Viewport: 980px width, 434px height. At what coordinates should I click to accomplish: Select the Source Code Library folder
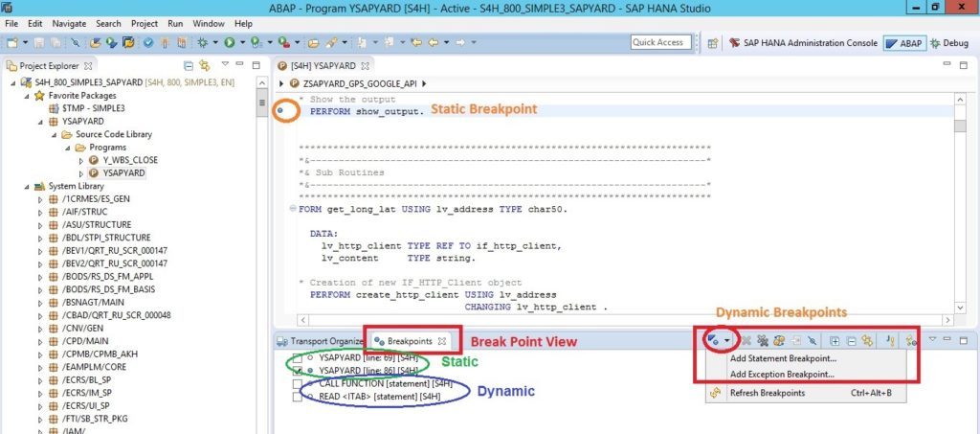coord(107,134)
